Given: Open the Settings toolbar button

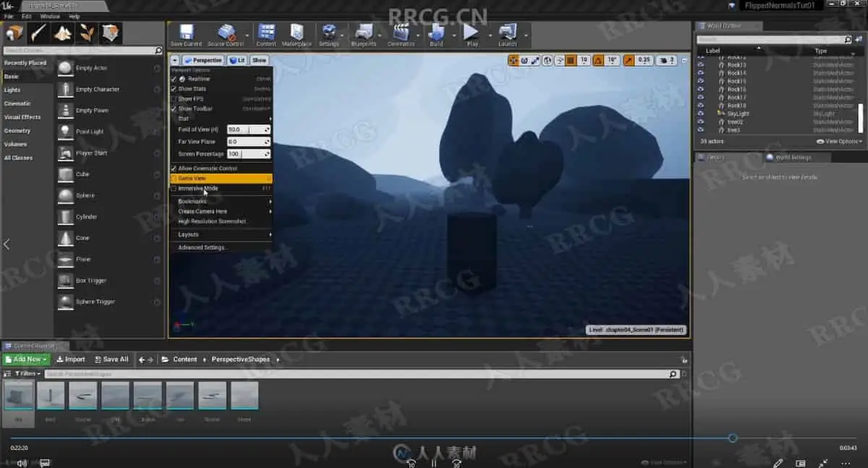Looking at the screenshot, I should pos(329,35).
